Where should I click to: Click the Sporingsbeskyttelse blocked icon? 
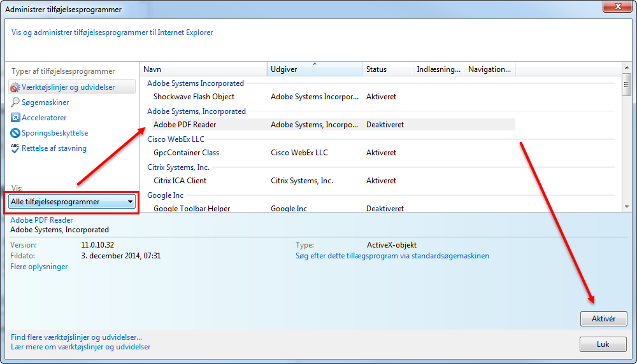15,133
